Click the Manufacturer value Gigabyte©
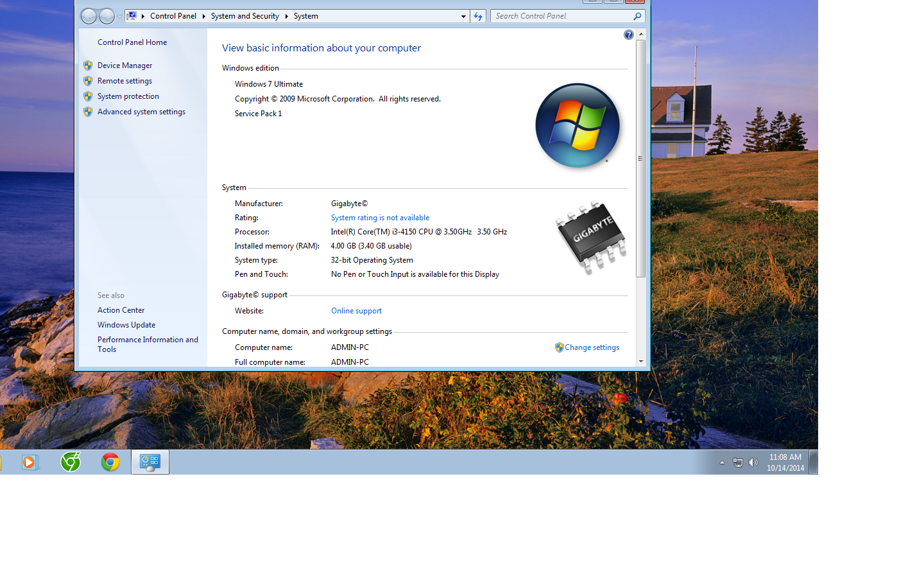924x578 pixels. (350, 204)
